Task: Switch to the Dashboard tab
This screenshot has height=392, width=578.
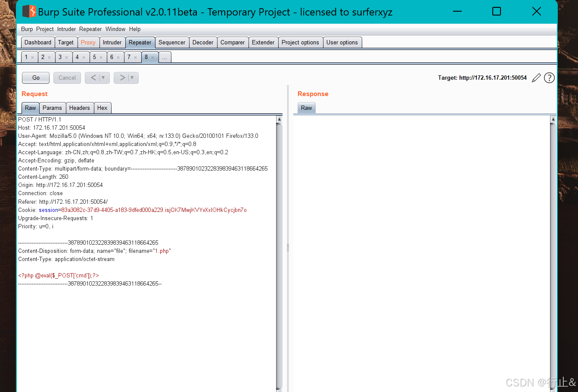Action: [x=38, y=42]
